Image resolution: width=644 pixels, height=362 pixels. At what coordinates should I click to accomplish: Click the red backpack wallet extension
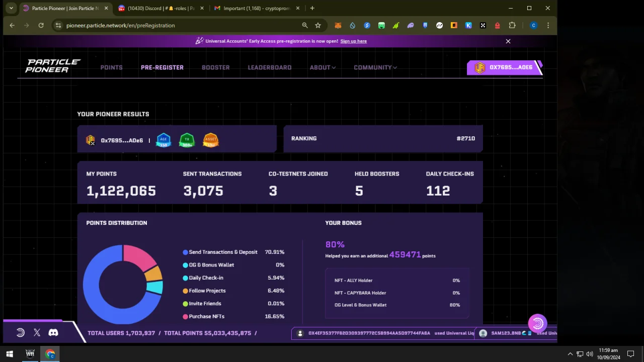498,25
